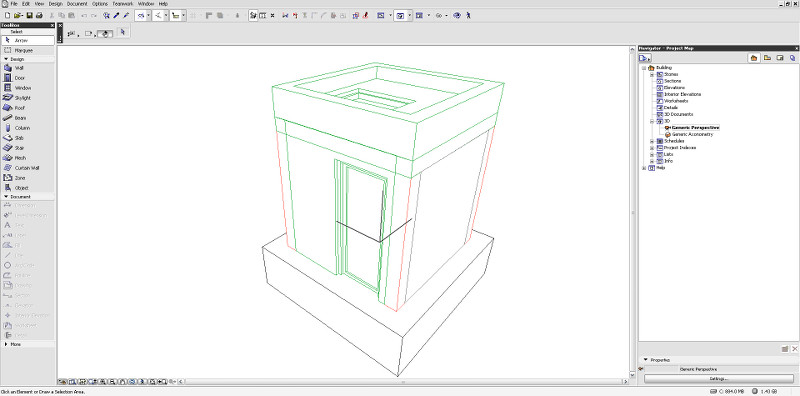Image resolution: width=800 pixels, height=396 pixels.
Task: Open the Teamwork menu
Action: (x=122, y=4)
